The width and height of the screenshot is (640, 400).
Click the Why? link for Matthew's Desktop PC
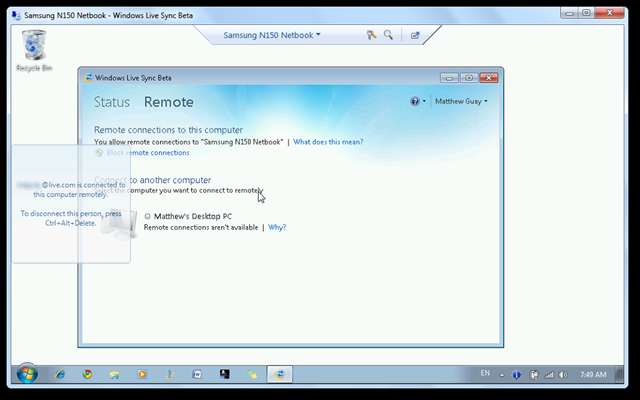277,227
